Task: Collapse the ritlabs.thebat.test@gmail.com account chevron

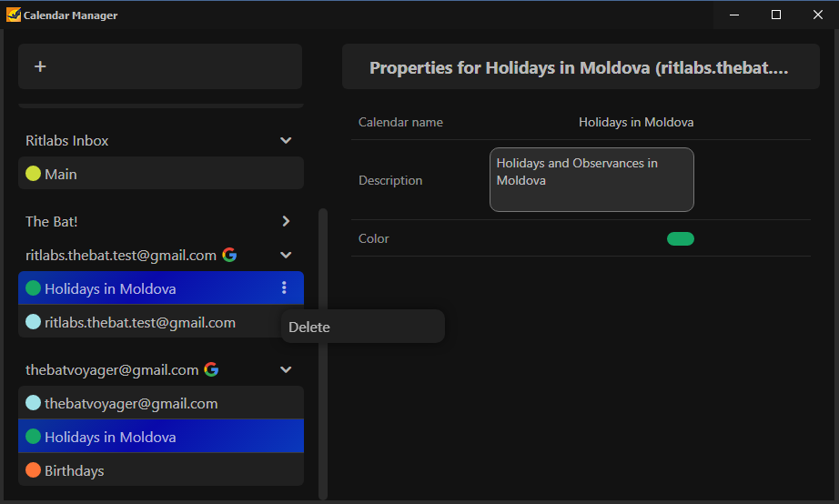Action: (x=286, y=255)
